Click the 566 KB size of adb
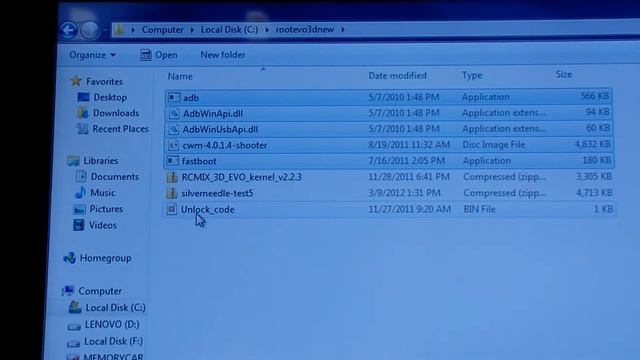This screenshot has width=640, height=360. coord(595,96)
